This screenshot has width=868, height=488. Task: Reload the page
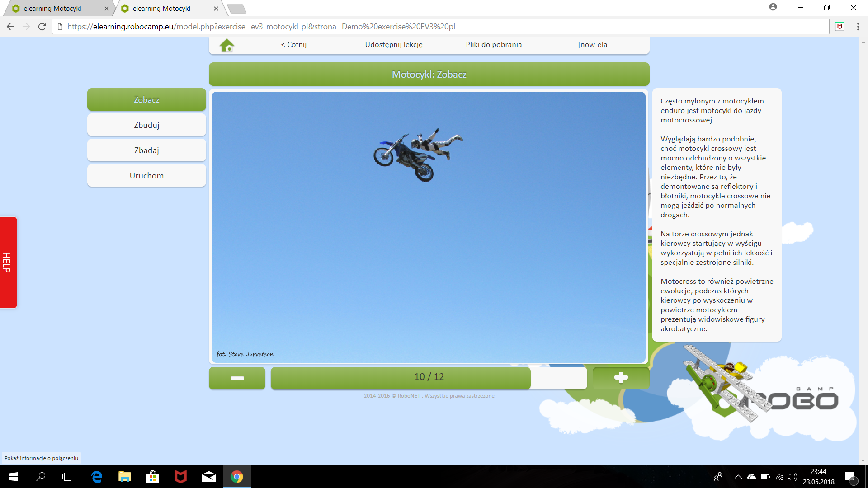coord(42,27)
